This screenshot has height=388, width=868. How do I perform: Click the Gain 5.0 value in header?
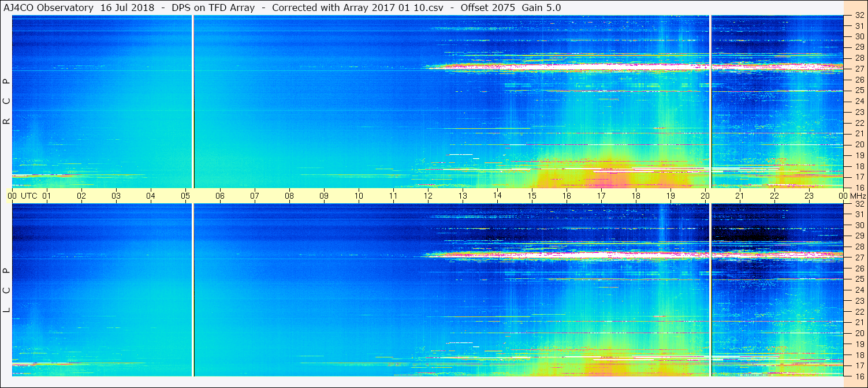pos(541,8)
